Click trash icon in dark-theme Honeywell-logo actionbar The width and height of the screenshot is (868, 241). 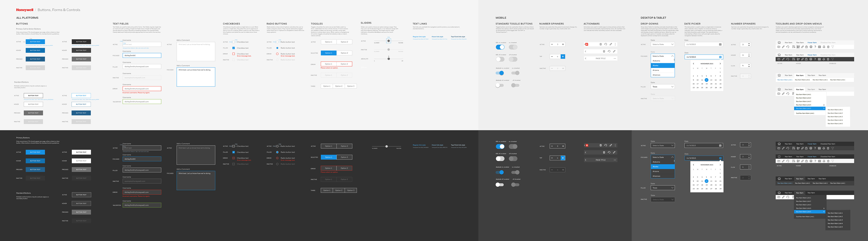point(600,145)
